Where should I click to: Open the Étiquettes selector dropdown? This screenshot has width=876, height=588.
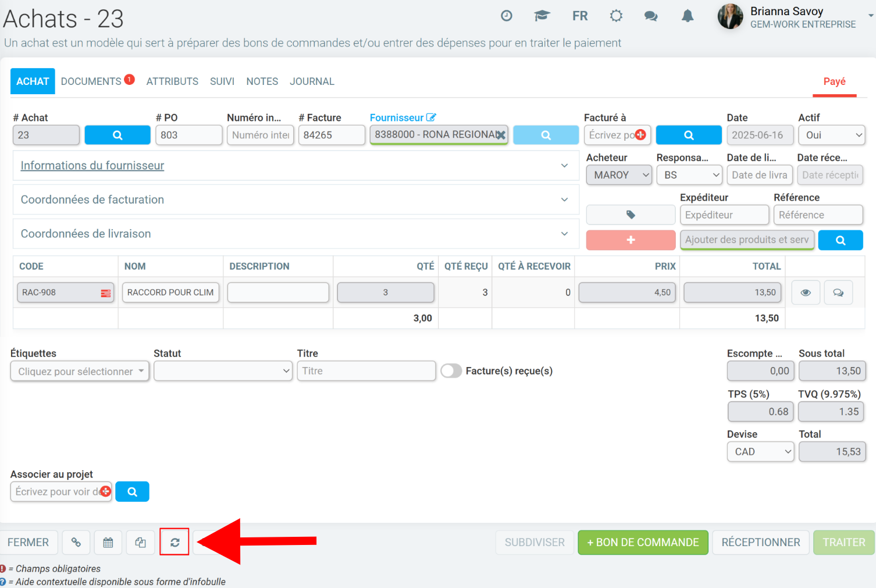pos(80,371)
